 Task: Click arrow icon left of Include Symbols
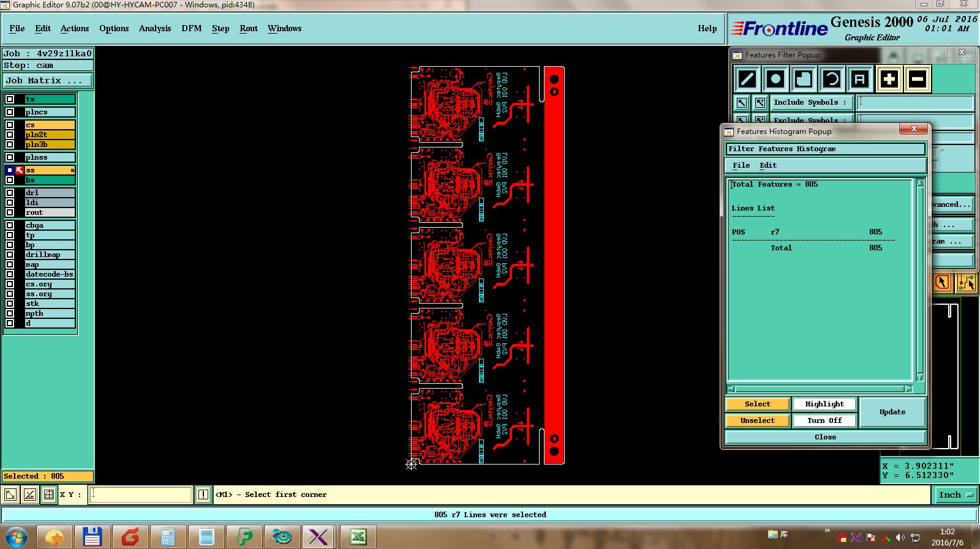coord(742,103)
